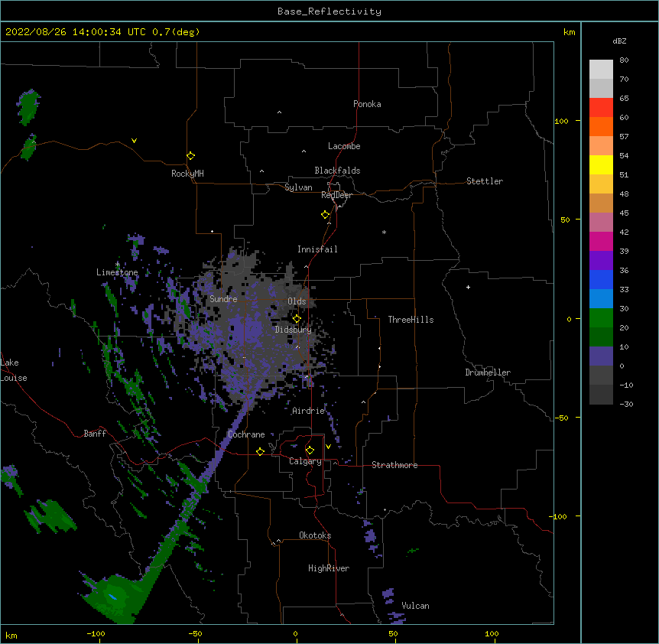Click the RockyMH label
Screen dimensions: 659x644
click(x=187, y=173)
